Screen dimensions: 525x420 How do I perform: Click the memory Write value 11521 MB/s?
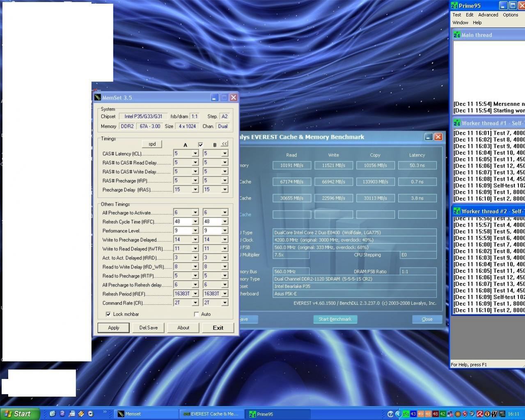[x=334, y=165]
